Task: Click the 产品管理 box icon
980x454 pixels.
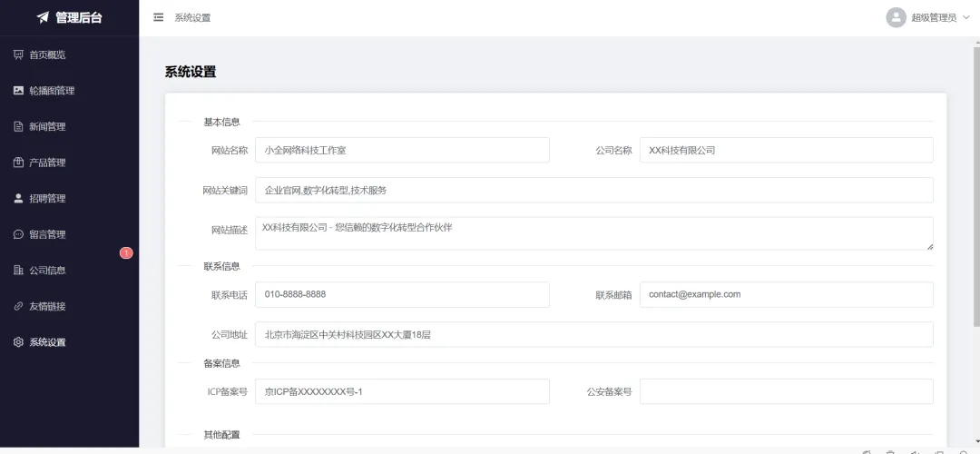Action: pos(18,163)
